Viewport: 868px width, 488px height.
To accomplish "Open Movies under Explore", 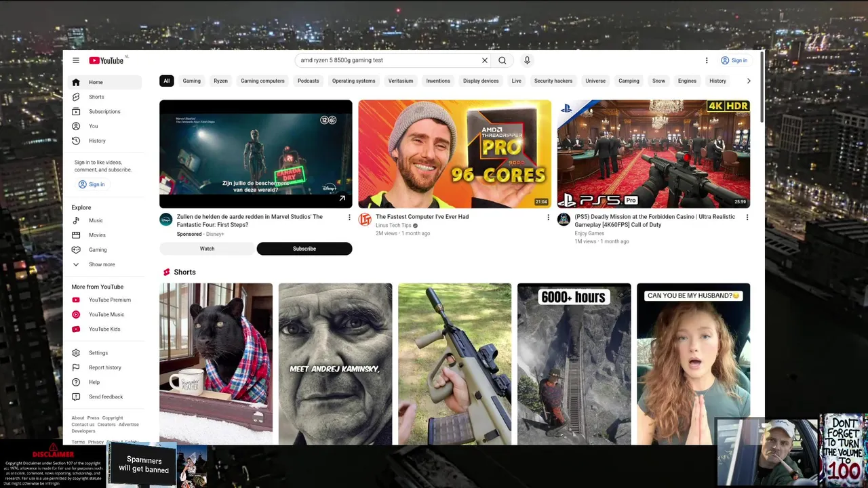I will click(x=104, y=235).
